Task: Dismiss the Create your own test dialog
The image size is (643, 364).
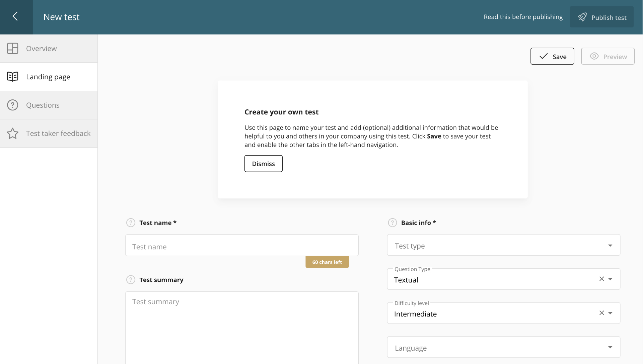Action: 263,163
